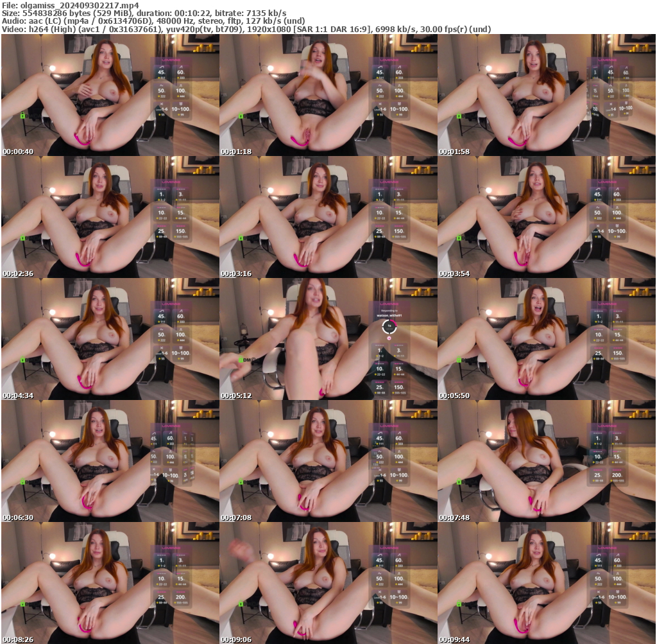Toggle the 1-second tip tile

[x=379, y=350]
